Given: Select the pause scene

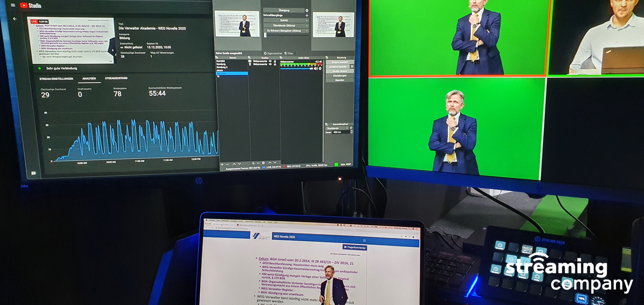Looking at the screenshot, I should pos(220,70).
